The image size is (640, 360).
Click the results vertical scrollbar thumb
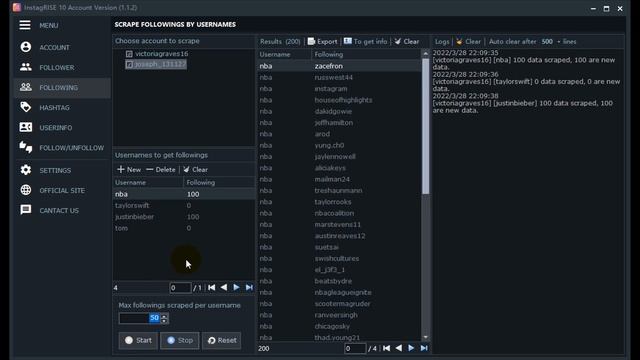(426, 126)
